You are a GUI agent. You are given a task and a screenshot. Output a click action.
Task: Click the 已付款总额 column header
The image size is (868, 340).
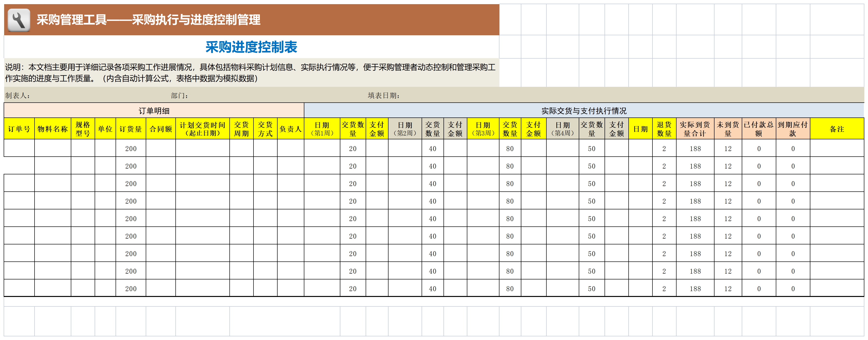click(759, 129)
